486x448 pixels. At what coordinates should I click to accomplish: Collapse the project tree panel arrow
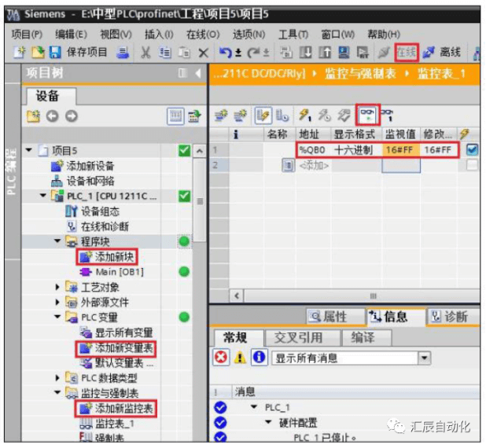pyautogui.click(x=198, y=73)
